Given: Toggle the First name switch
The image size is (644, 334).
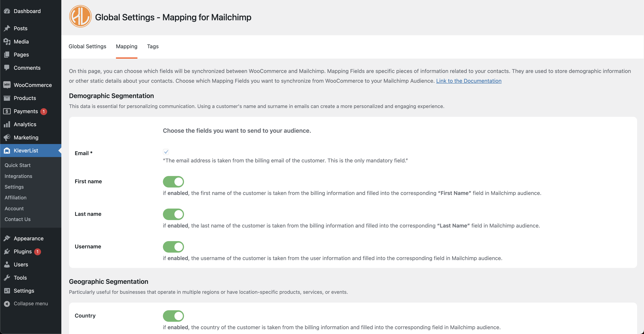Looking at the screenshot, I should click(173, 182).
